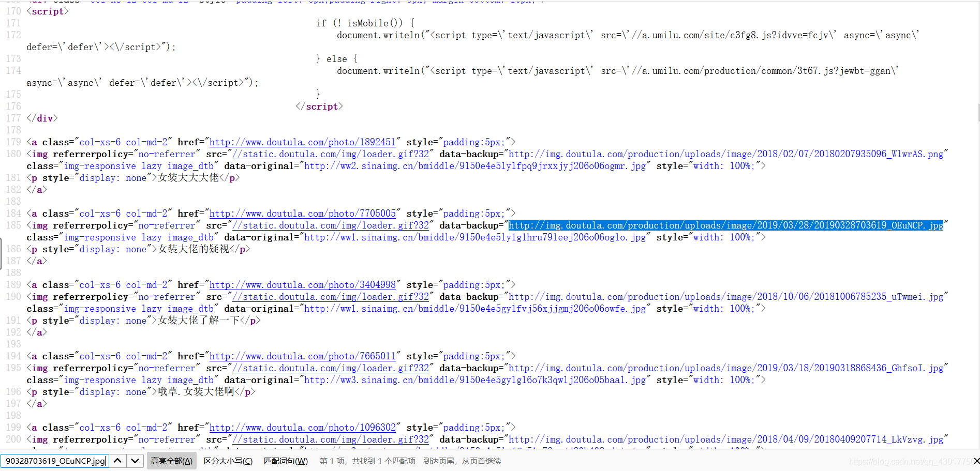Click the isMobile() if statement line
The height and width of the screenshot is (471, 980).
coord(365,23)
